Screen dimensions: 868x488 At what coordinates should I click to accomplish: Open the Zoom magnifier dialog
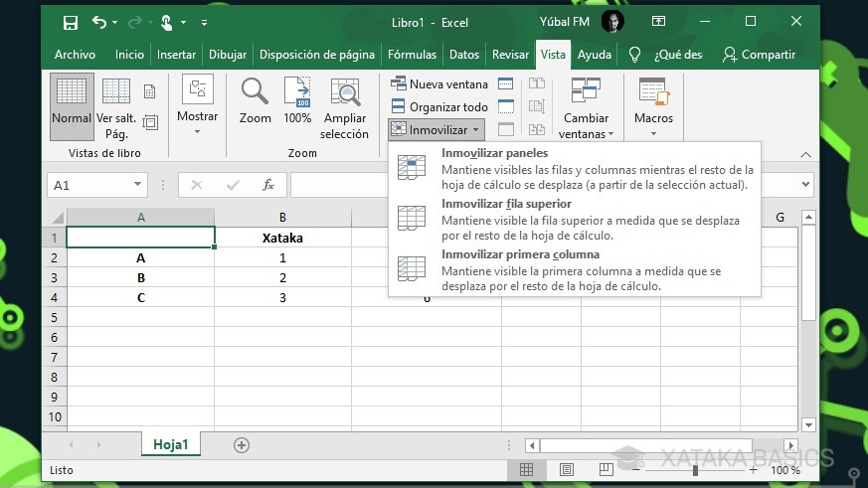click(255, 100)
